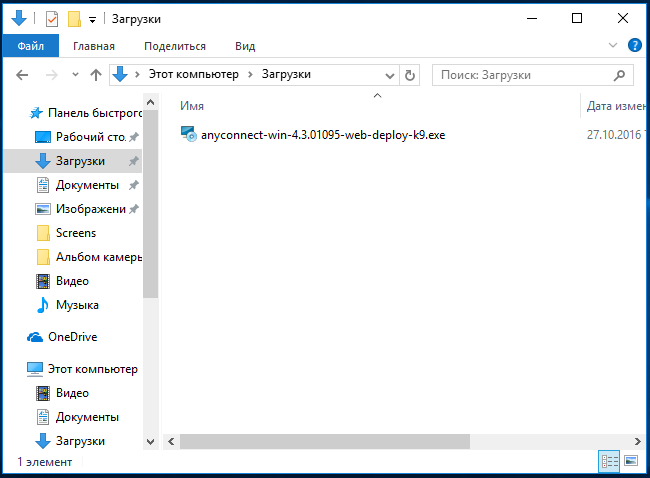Select the anyconnect-win-4.3.01095-web-deploy-k9.exe file
The height and width of the screenshot is (478, 650).
(323, 135)
